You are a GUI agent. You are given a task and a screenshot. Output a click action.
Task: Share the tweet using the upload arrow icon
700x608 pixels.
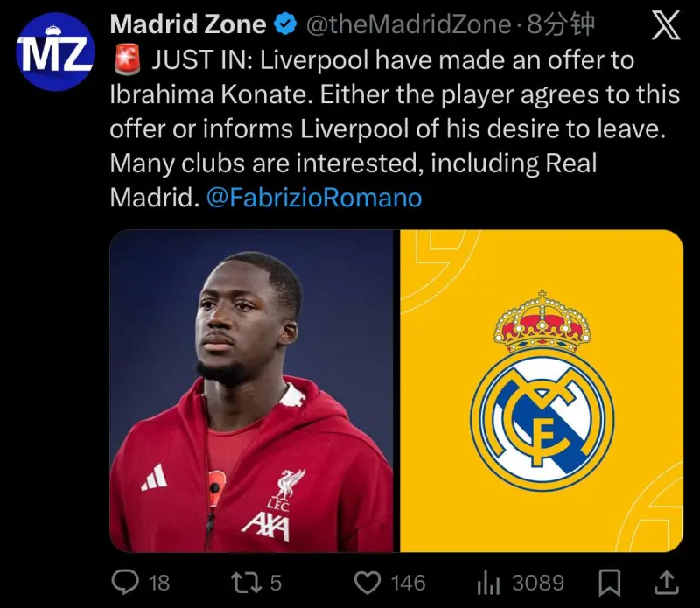(x=666, y=583)
